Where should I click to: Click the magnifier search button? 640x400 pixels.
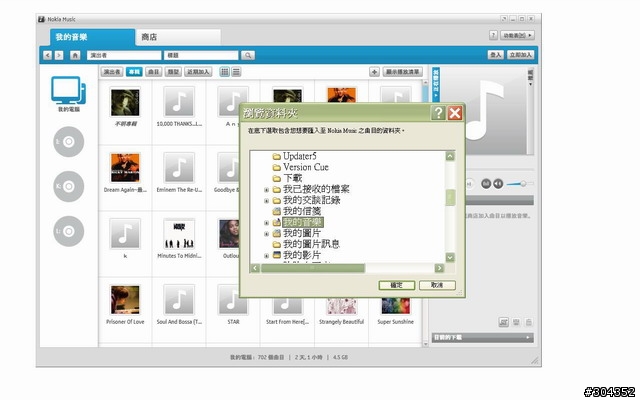[x=248, y=55]
